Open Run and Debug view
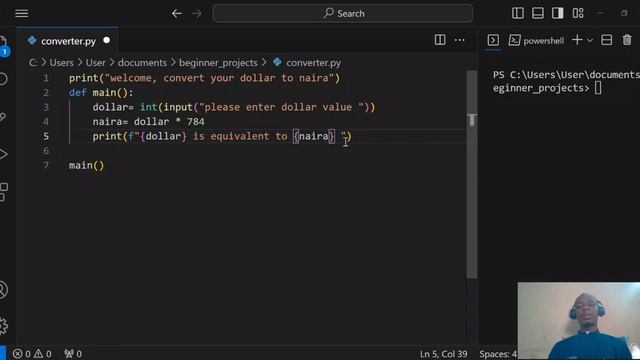This screenshot has height=360, width=640. pyautogui.click(x=3, y=154)
